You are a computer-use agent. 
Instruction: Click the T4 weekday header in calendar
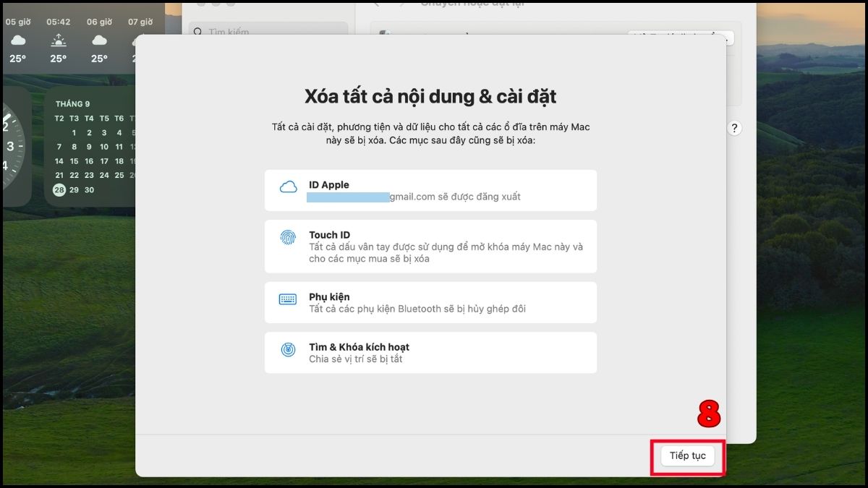(89, 119)
